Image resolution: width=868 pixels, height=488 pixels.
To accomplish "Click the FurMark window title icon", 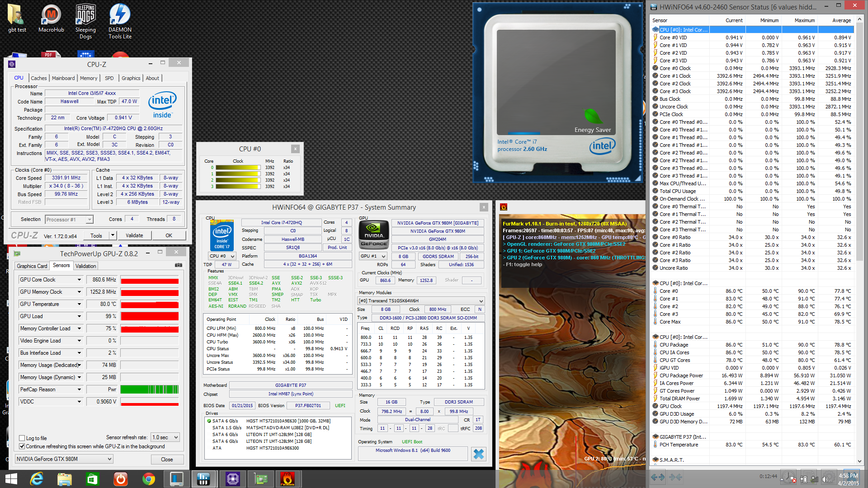I will (x=504, y=207).
